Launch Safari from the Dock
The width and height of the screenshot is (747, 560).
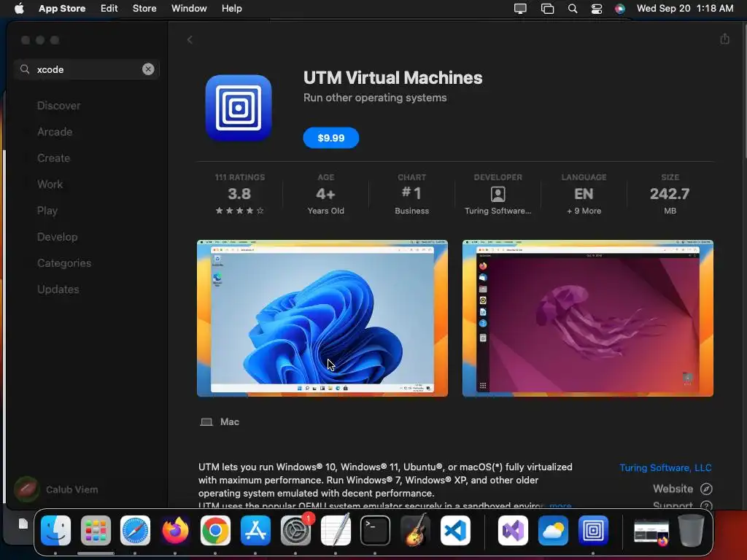click(x=135, y=530)
